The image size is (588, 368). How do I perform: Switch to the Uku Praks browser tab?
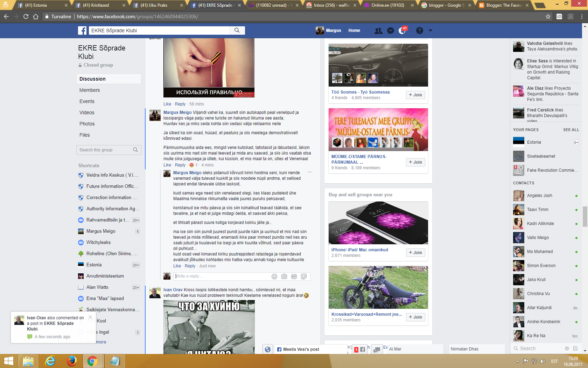pos(157,5)
